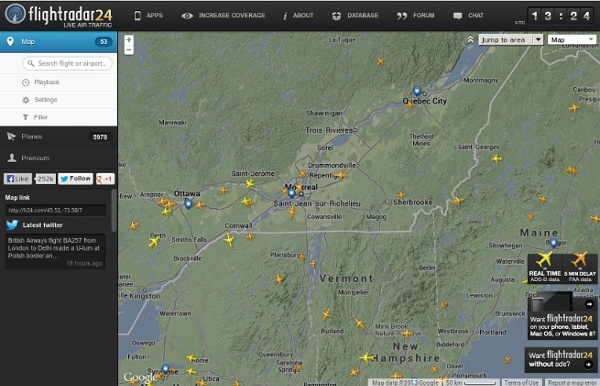Select the plane near Caribou
This screenshot has width=600, height=386.
574,108
